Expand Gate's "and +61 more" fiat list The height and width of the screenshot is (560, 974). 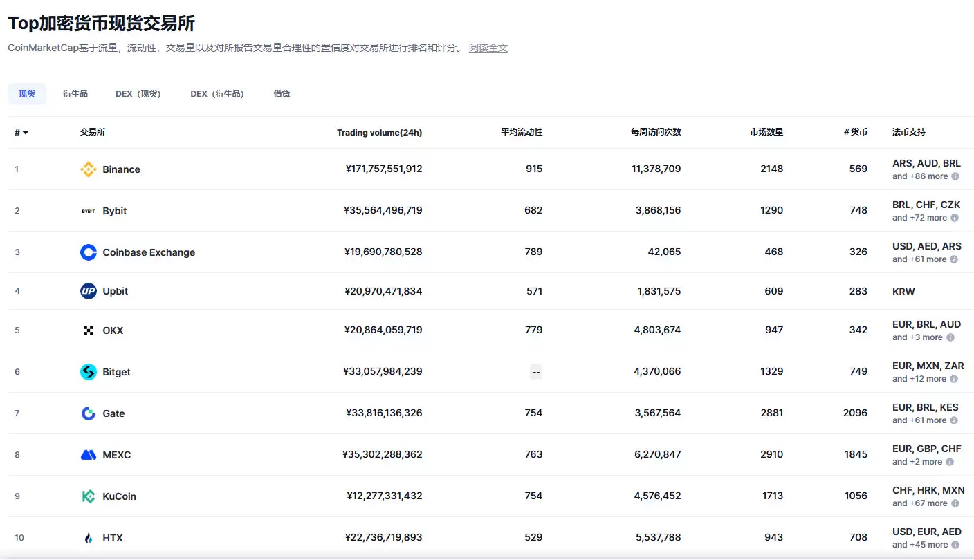[919, 420]
